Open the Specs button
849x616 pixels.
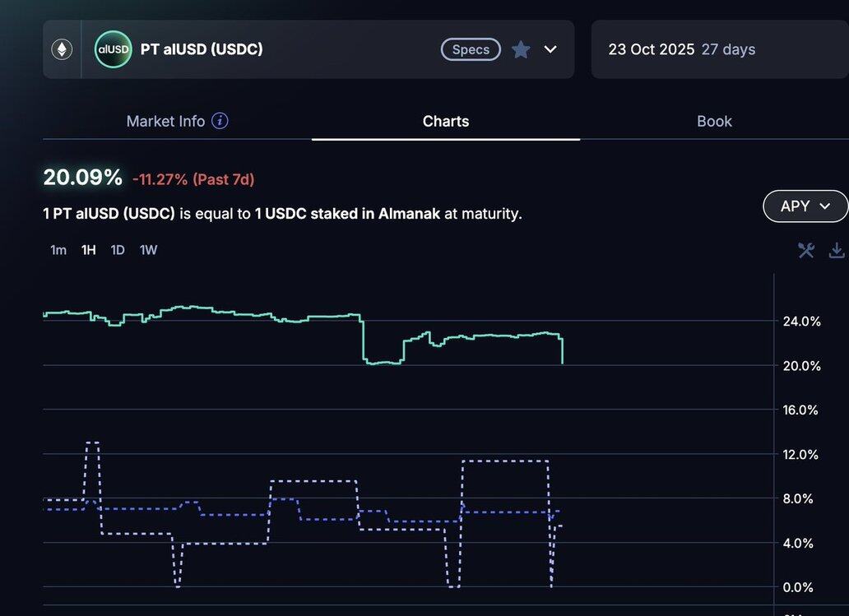click(471, 49)
